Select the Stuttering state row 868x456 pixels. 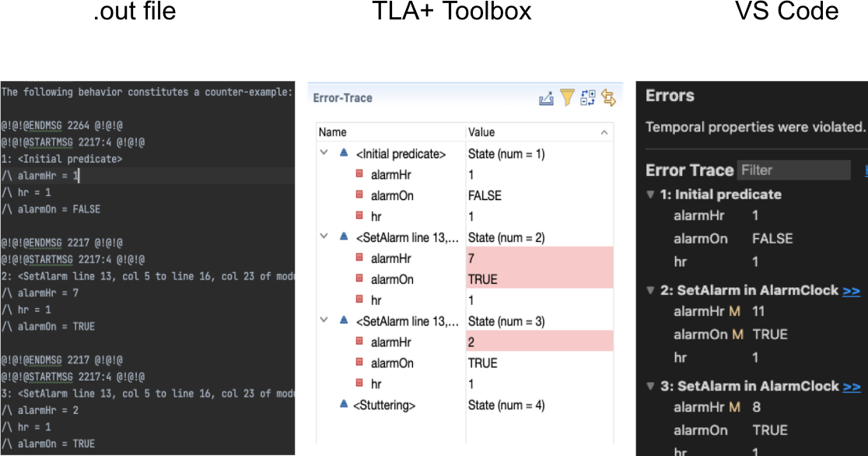tap(465, 405)
